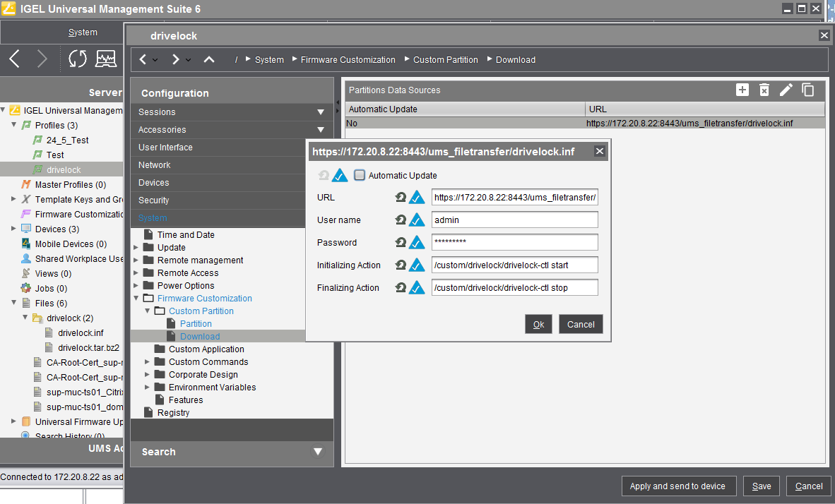Screen dimensions: 835x504
Task: Expand the Search panel
Action: [318, 452]
